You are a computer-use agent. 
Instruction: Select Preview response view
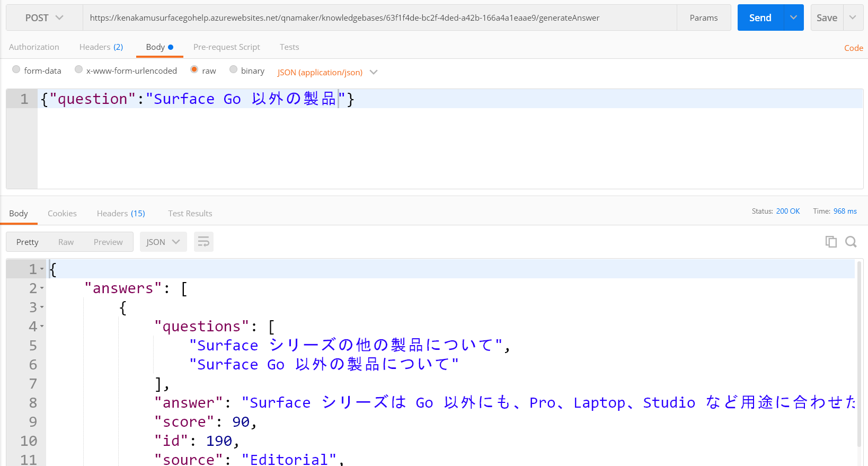point(108,242)
